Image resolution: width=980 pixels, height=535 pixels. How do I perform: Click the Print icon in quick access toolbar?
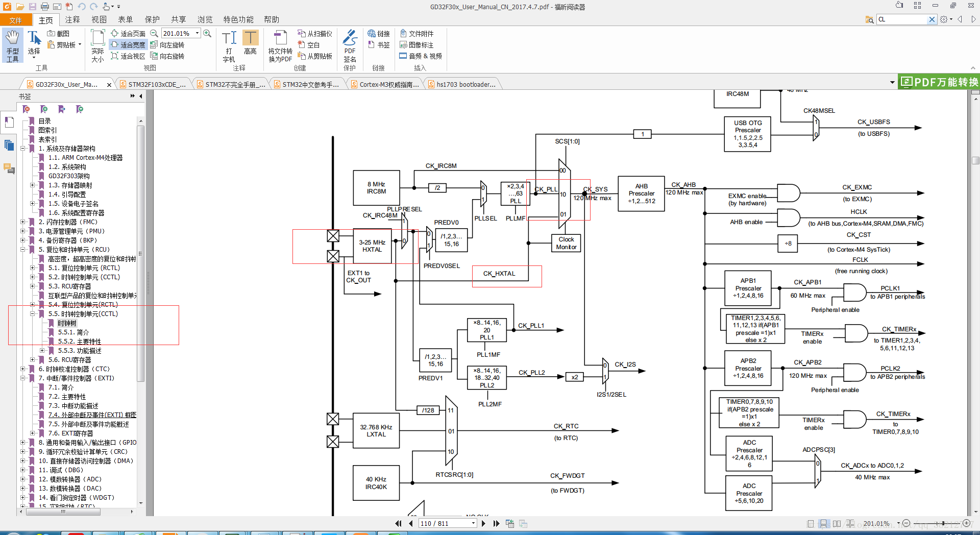click(x=45, y=7)
